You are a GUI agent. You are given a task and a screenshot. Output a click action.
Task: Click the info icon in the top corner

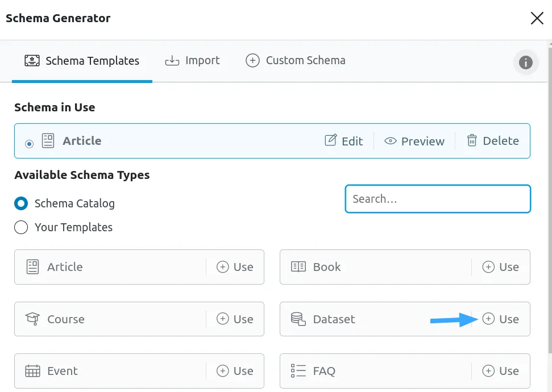point(526,62)
